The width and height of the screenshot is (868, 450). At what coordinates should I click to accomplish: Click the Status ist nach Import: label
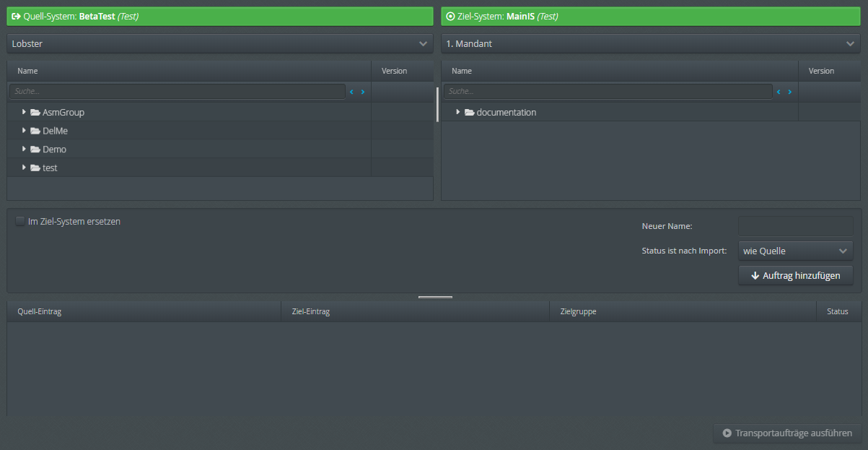pos(684,251)
